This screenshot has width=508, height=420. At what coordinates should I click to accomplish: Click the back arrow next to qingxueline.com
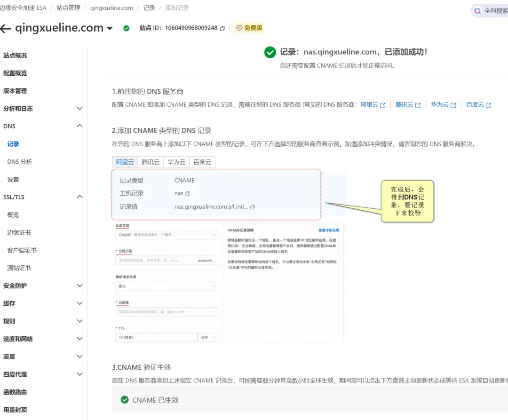point(6,28)
